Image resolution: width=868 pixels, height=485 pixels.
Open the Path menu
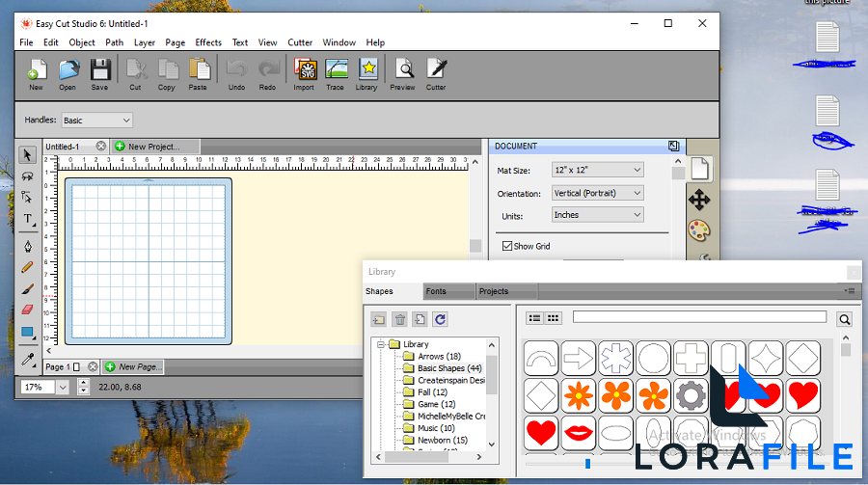(x=115, y=42)
